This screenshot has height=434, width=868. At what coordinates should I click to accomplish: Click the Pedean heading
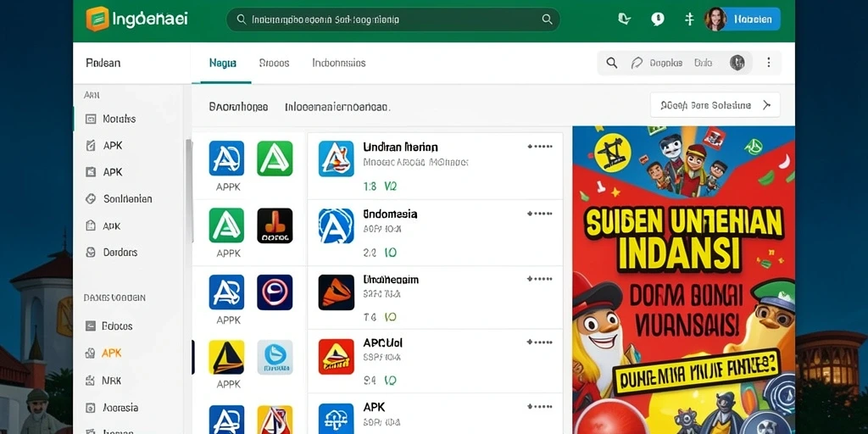(103, 63)
